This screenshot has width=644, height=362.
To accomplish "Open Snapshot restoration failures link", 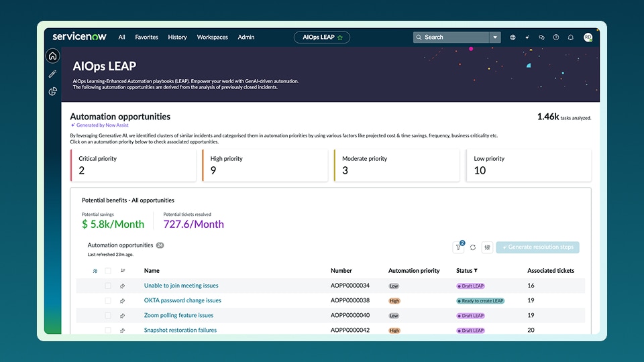I will click(180, 330).
